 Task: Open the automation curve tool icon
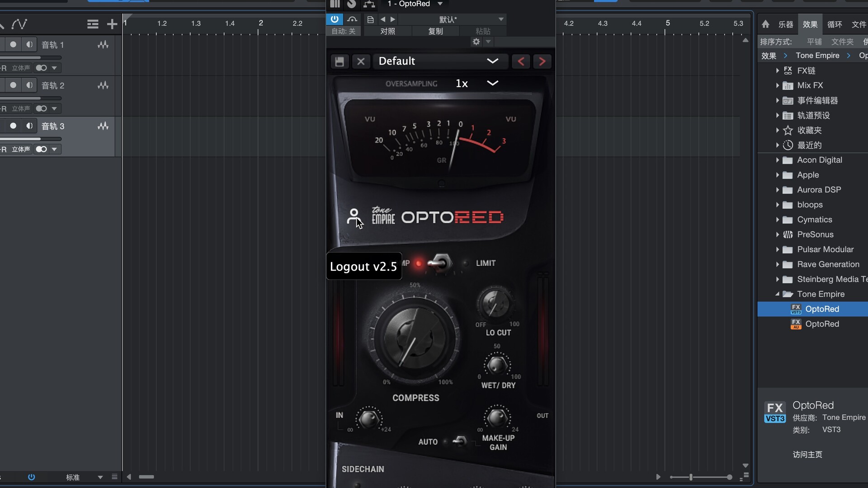(x=19, y=24)
